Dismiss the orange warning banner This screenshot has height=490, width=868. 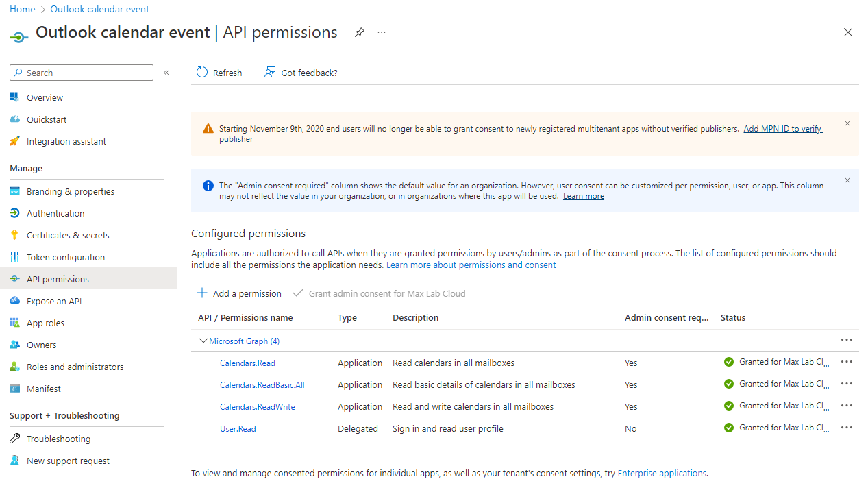[x=847, y=124]
